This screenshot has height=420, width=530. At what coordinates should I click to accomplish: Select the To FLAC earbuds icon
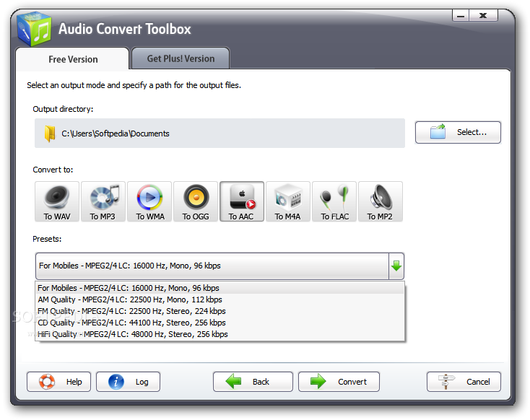[x=334, y=201]
